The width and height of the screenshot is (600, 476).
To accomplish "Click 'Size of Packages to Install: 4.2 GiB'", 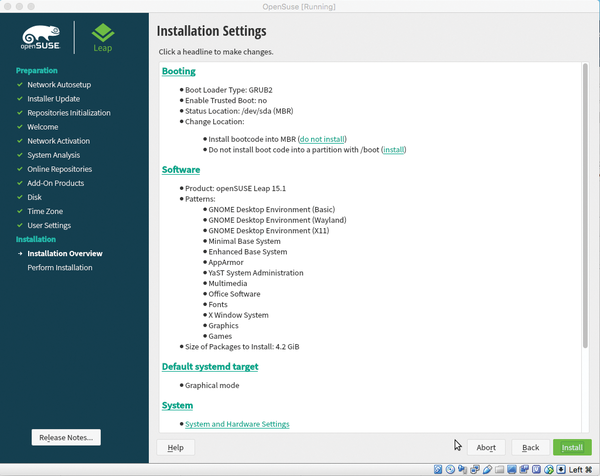I will (242, 347).
